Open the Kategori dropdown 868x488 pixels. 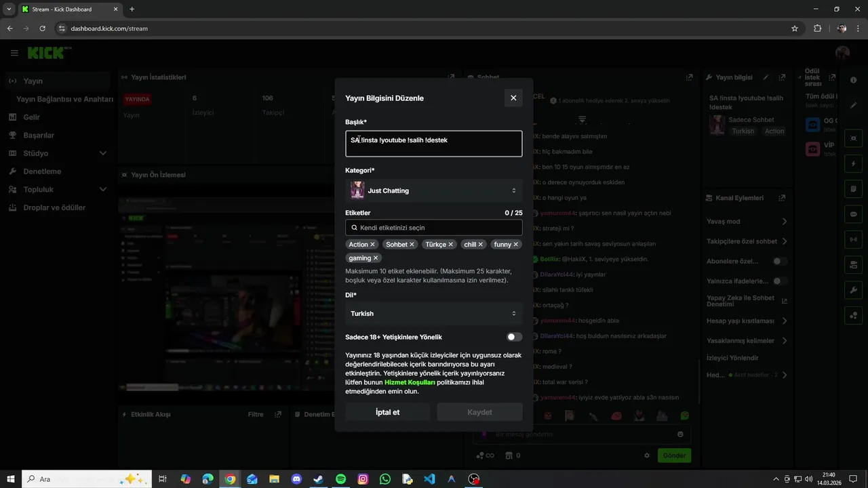[x=434, y=190]
